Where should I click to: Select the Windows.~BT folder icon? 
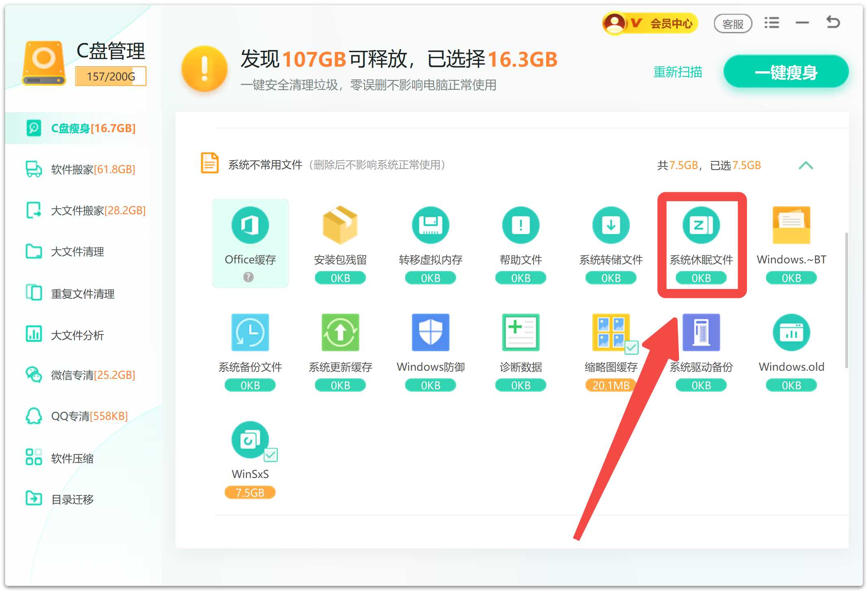tap(791, 225)
